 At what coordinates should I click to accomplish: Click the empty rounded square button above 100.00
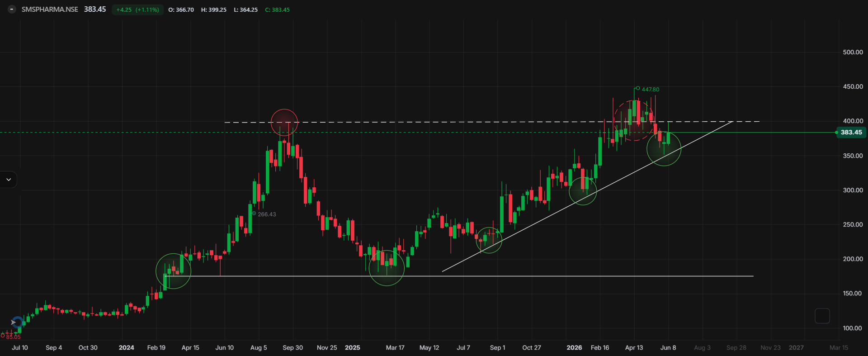pos(822,316)
